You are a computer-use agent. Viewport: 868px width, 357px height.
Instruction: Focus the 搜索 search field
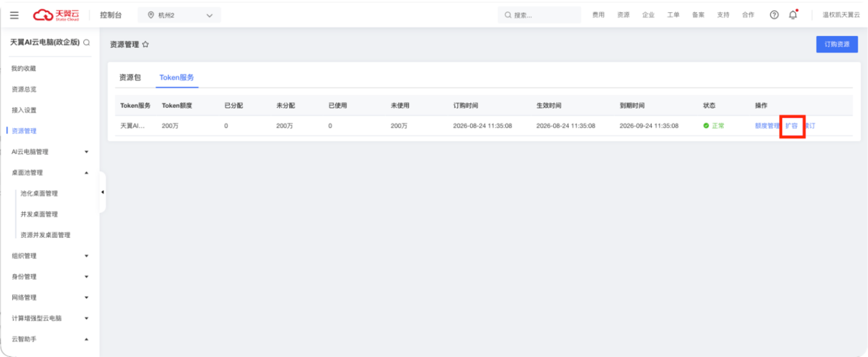pos(539,15)
